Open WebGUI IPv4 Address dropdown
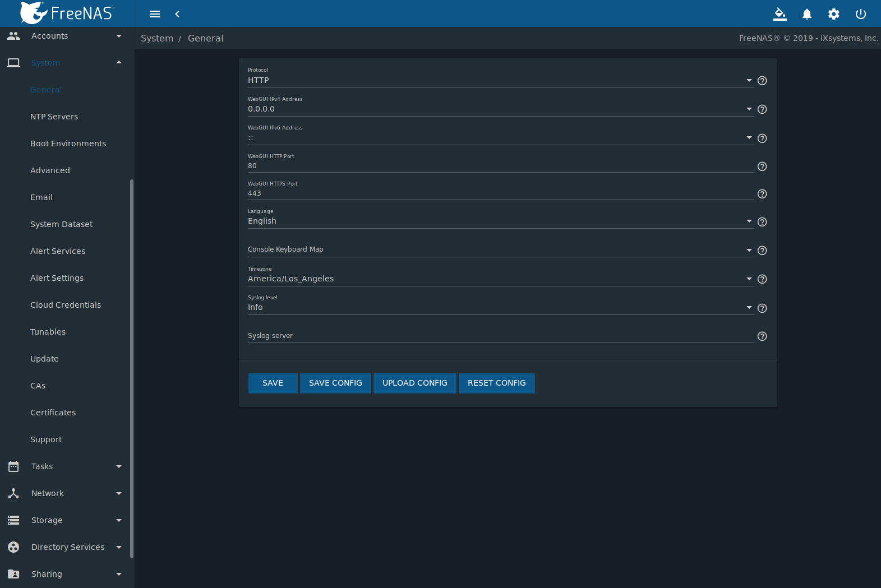 501,109
